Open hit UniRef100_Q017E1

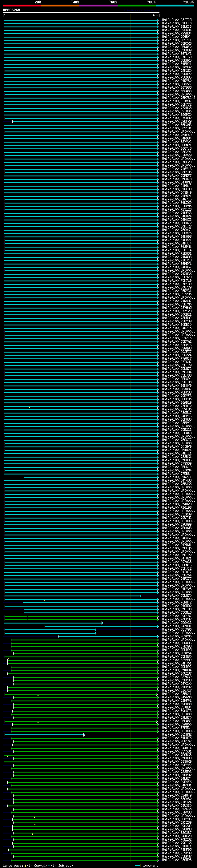(x=177, y=40)
